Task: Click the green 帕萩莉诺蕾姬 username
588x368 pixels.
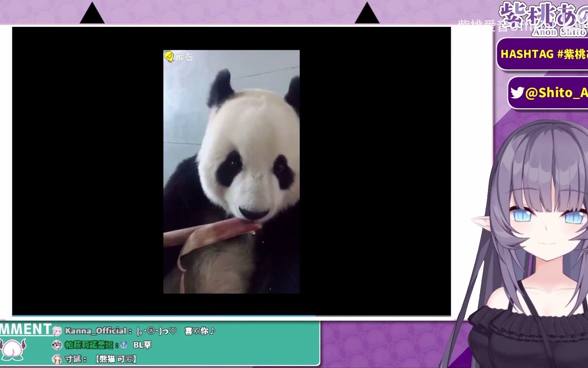Action: point(89,345)
